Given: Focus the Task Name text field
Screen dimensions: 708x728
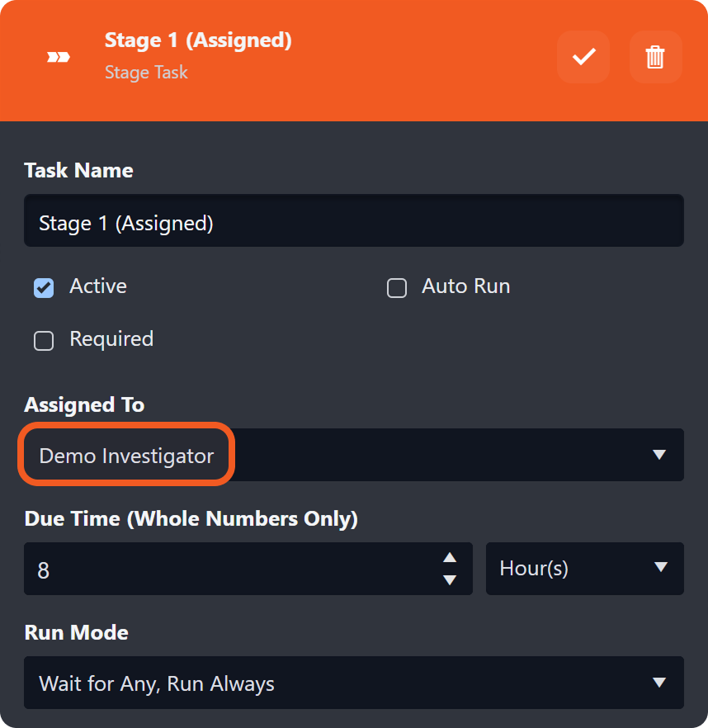Looking at the screenshot, I should click(353, 223).
